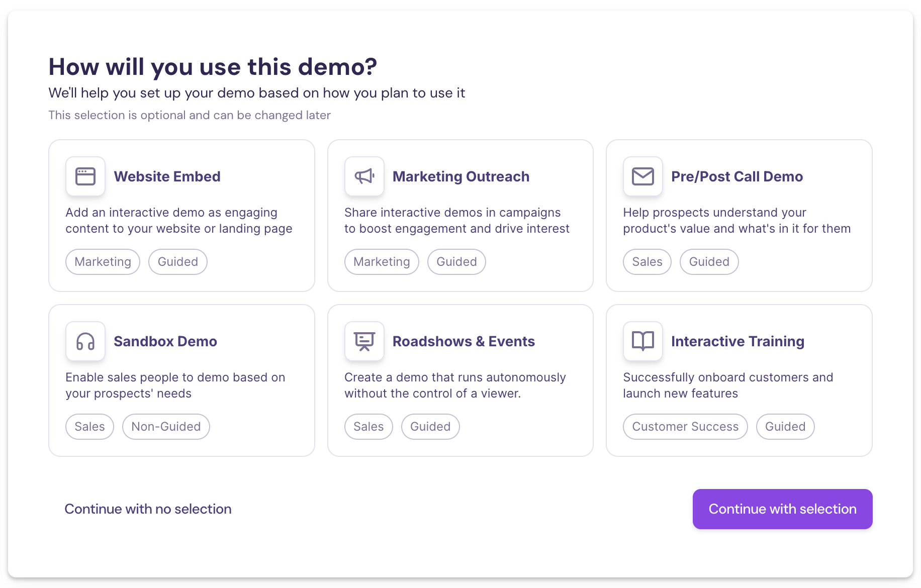Viewport: 921px width, 588px height.
Task: Click the Non-Guided tag in Sandbox Demo
Action: tap(166, 427)
